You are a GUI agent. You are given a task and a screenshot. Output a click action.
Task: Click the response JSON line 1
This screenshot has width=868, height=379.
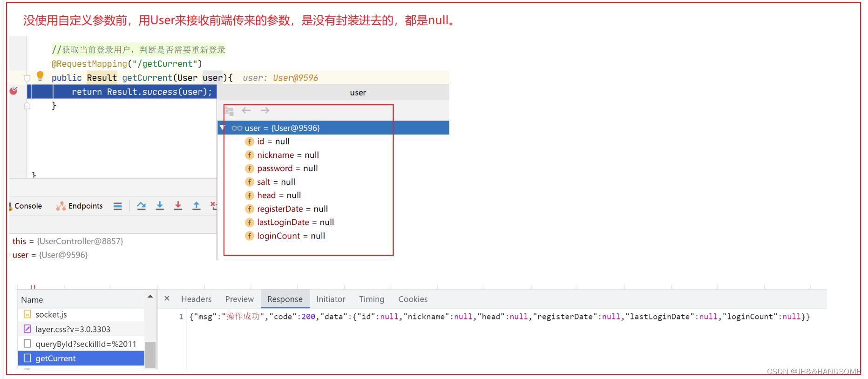coord(500,317)
